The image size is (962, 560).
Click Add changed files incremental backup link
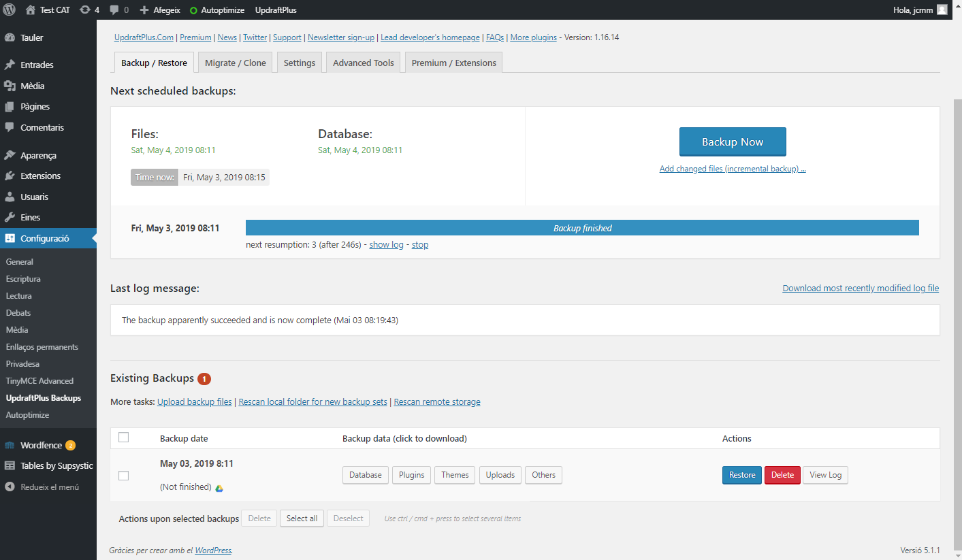[733, 169]
